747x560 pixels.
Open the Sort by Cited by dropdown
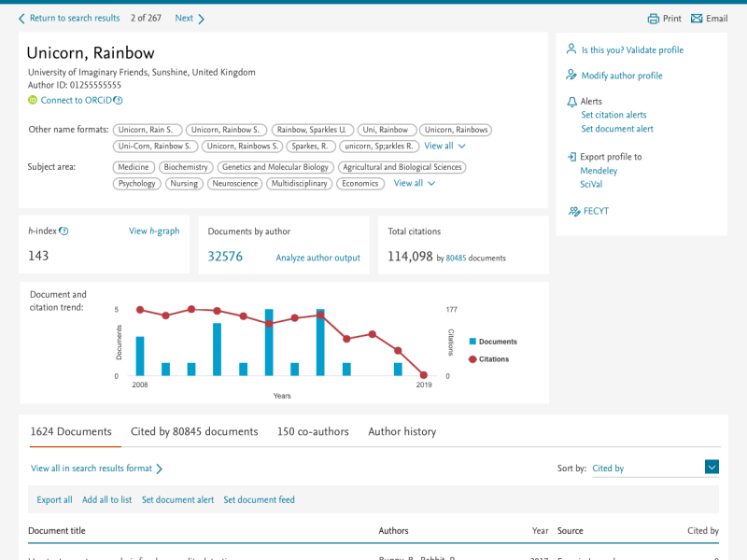712,468
